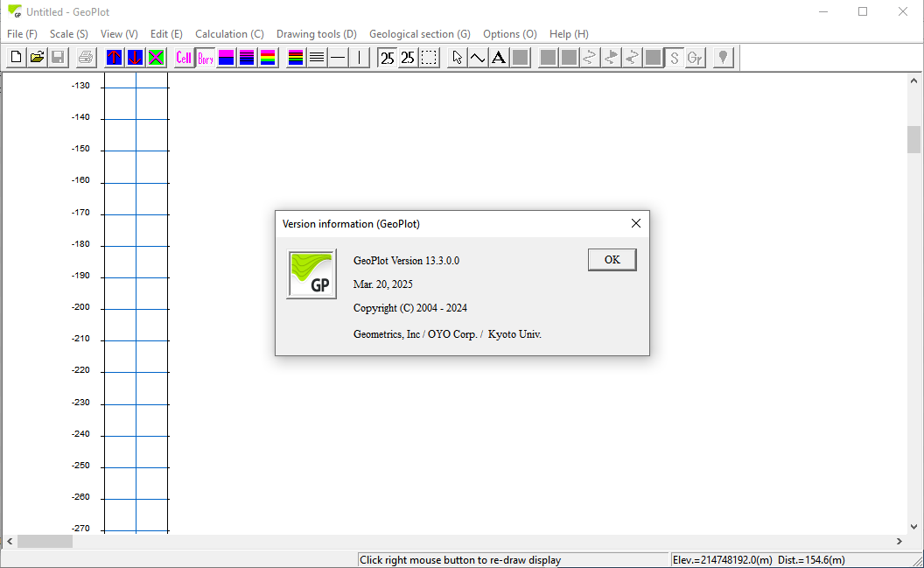Open a file with the folder icon

(37, 58)
